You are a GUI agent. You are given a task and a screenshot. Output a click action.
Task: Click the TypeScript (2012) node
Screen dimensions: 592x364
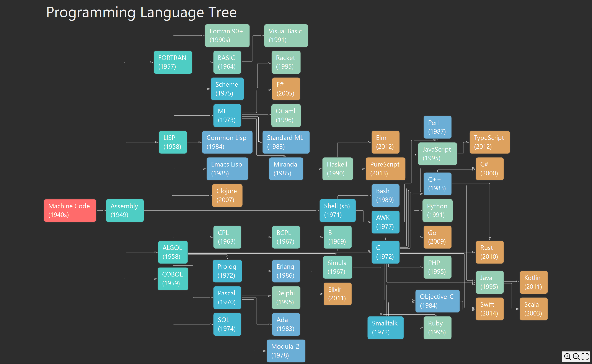pos(489,142)
